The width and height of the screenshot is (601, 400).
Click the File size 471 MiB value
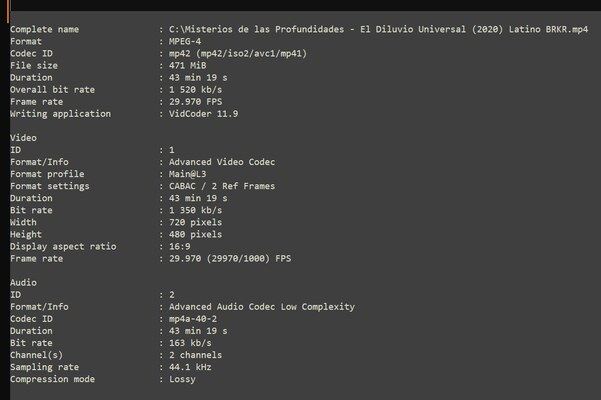pos(187,65)
